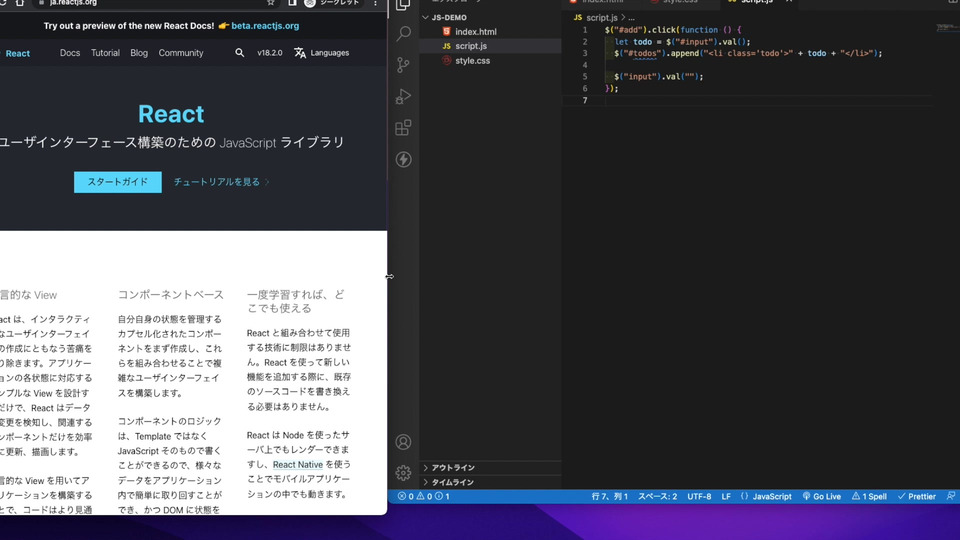Click search magnifier on React site
Viewport: 960px width, 540px height.
click(x=239, y=53)
